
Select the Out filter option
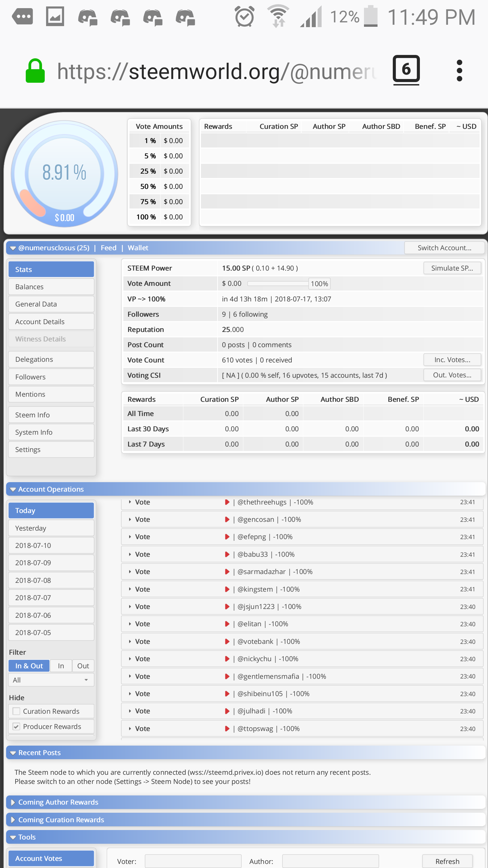pos(83,666)
